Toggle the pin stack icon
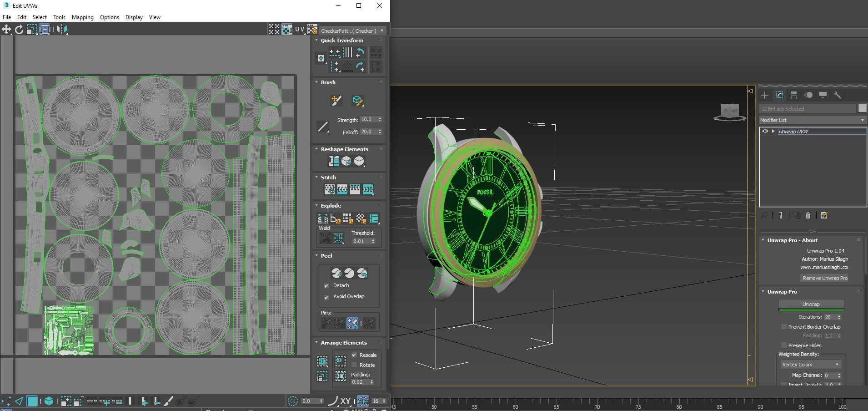868x411 pixels. click(764, 215)
